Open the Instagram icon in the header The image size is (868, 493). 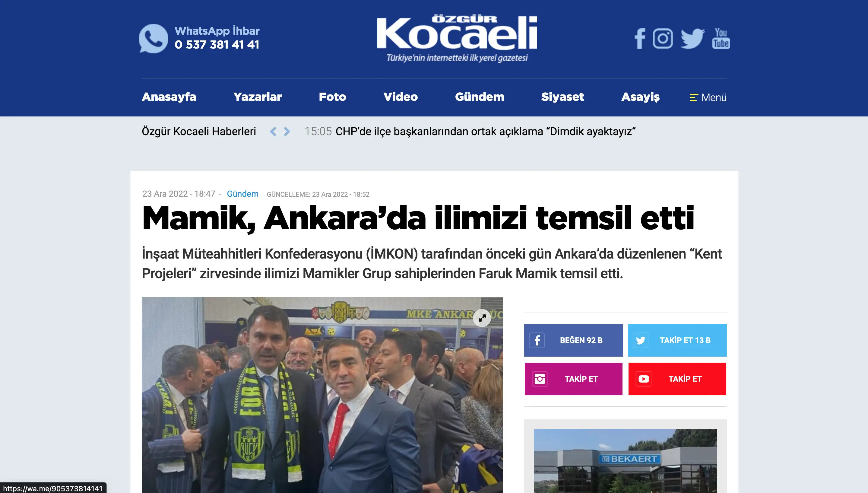[x=663, y=39]
